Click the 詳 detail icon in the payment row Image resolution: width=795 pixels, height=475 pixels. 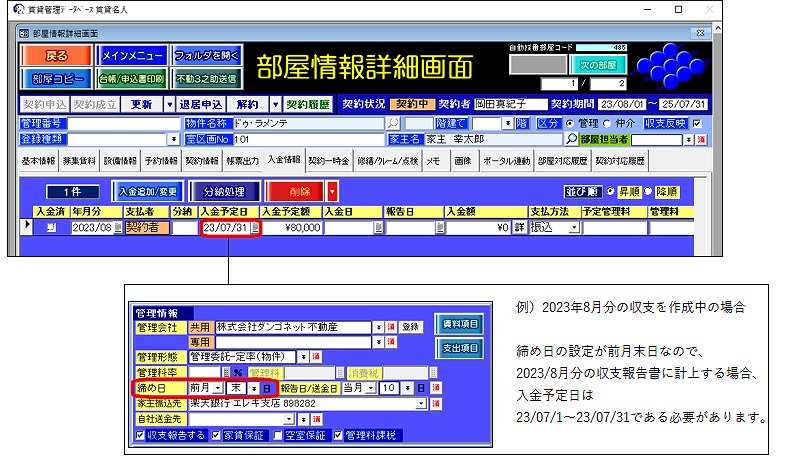pyautogui.click(x=520, y=228)
